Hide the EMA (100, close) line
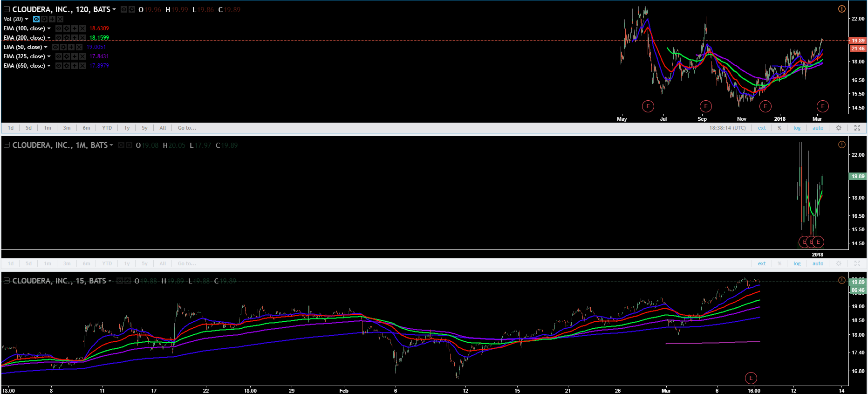868x394 pixels. point(59,28)
